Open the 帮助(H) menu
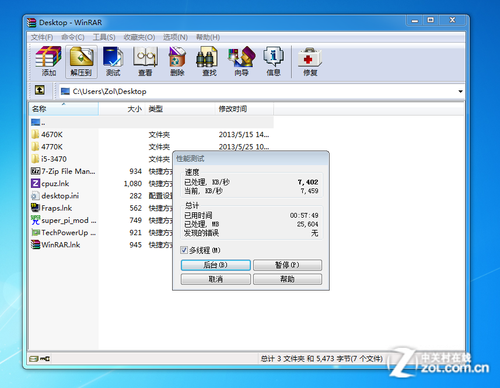The width and height of the screenshot is (500, 388). pyautogui.click(x=208, y=37)
